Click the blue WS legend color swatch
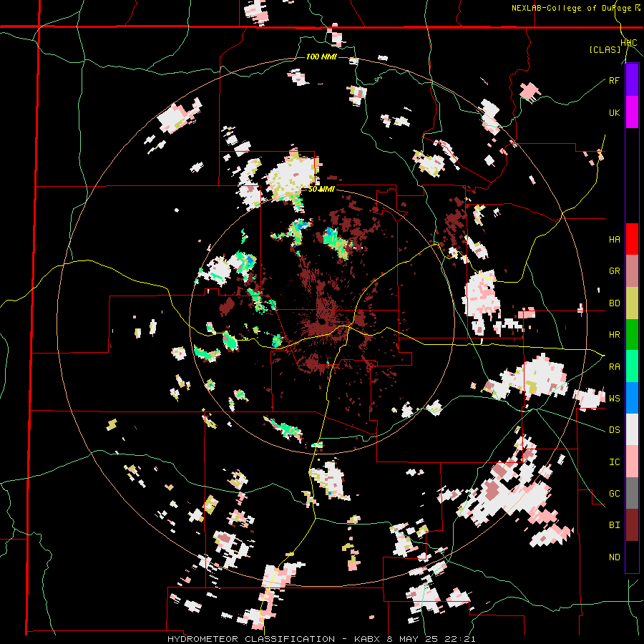This screenshot has width=644, height=644. (x=632, y=398)
